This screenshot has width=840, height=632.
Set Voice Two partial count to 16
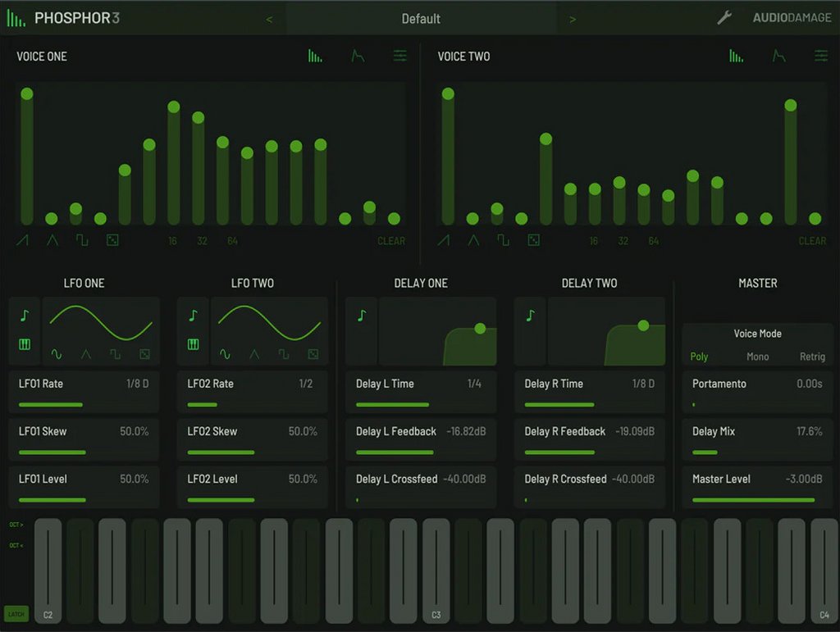point(594,241)
